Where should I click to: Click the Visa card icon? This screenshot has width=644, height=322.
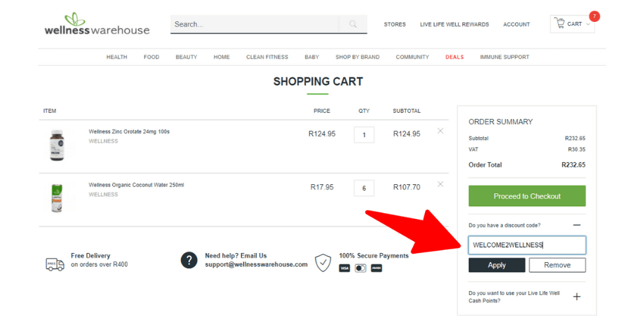(x=344, y=268)
